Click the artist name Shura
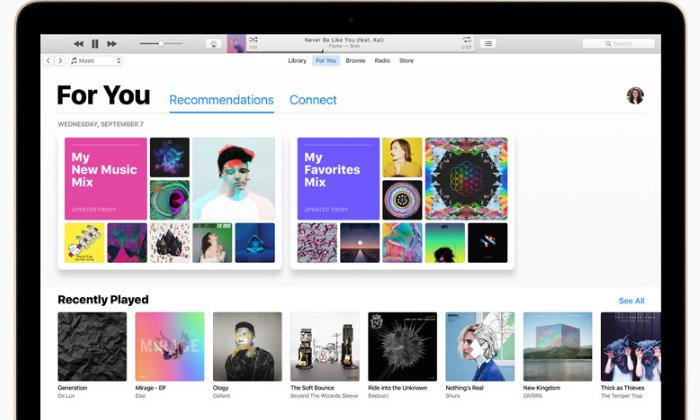Image resolution: width=700 pixels, height=420 pixels. (x=453, y=396)
